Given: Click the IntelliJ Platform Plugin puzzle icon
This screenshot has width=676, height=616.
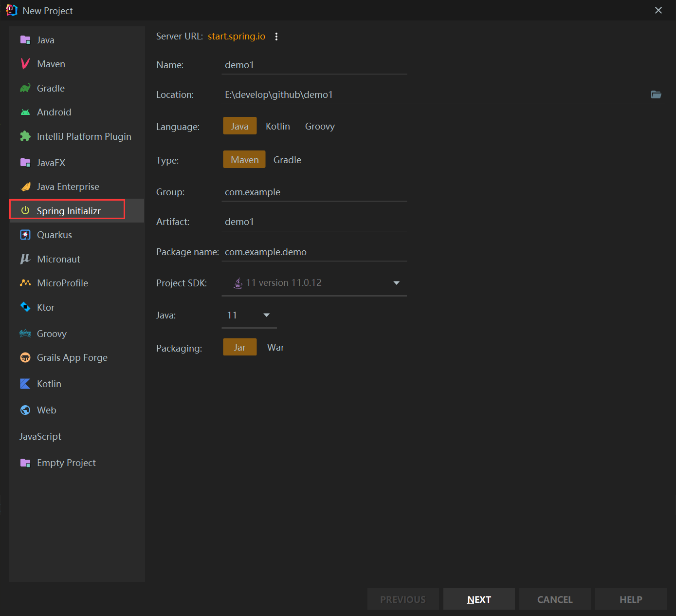Looking at the screenshot, I should coord(25,136).
